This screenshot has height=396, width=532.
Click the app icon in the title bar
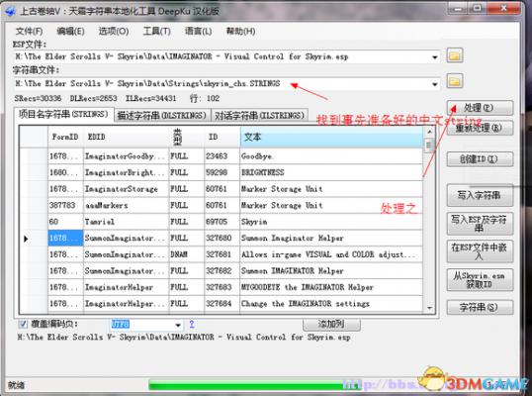pyautogui.click(x=10, y=11)
